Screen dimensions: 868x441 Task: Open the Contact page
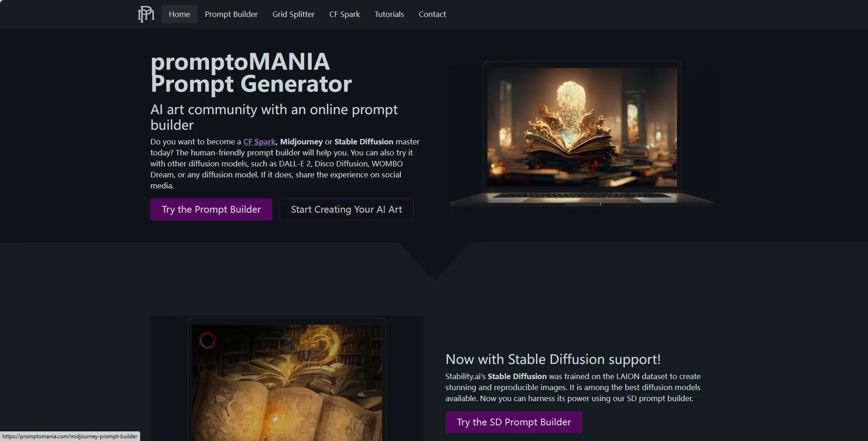[432, 14]
